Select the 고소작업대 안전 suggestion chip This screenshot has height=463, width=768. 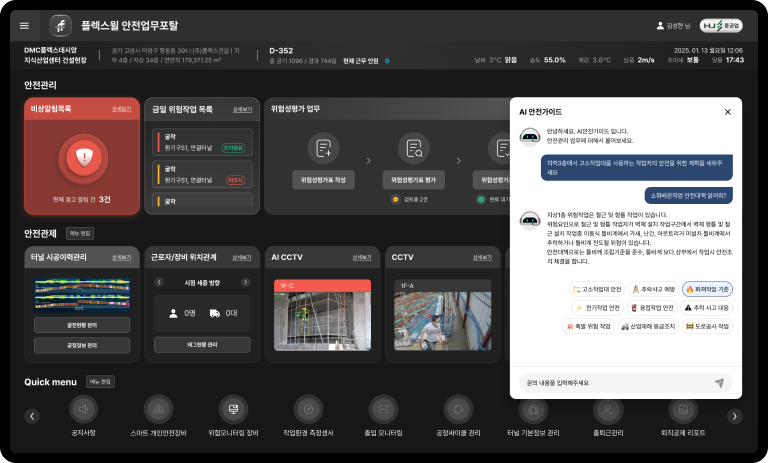click(597, 290)
